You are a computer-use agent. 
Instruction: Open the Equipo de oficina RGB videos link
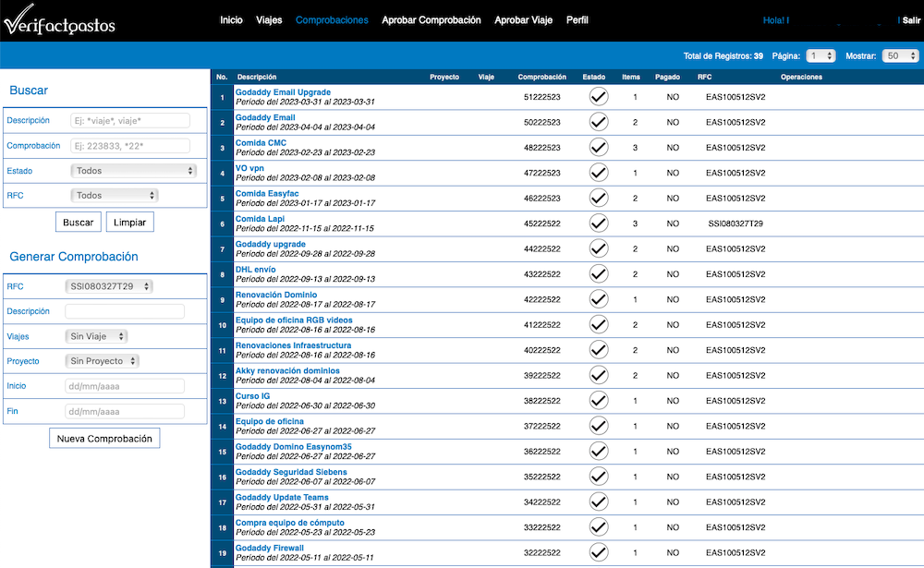294,320
